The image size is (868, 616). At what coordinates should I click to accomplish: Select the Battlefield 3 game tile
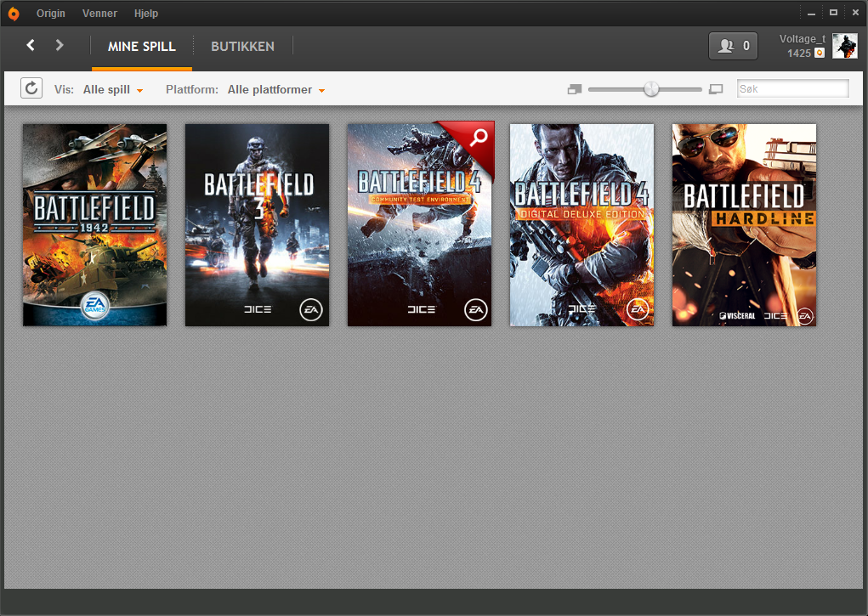[257, 224]
